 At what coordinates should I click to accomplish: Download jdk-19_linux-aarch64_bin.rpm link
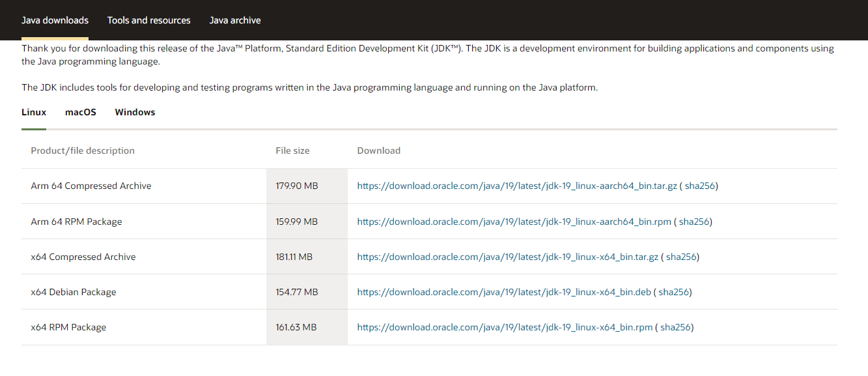514,222
